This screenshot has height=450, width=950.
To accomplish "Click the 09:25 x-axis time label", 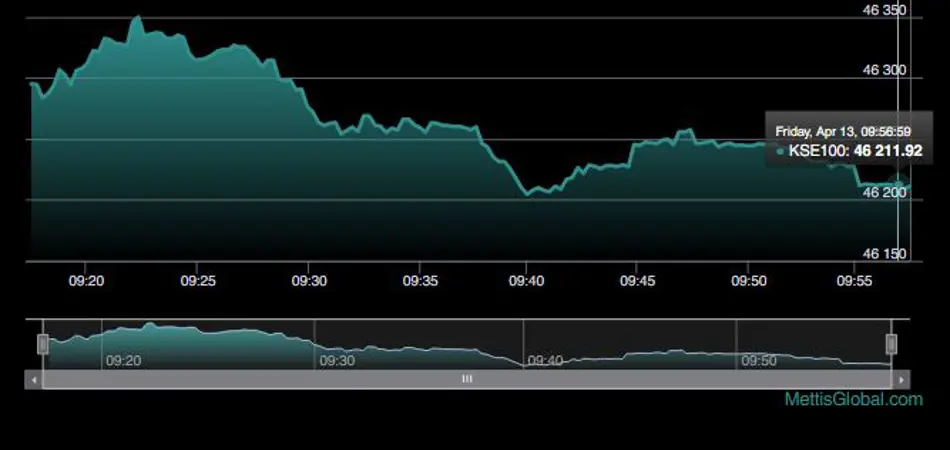I will pos(197,282).
